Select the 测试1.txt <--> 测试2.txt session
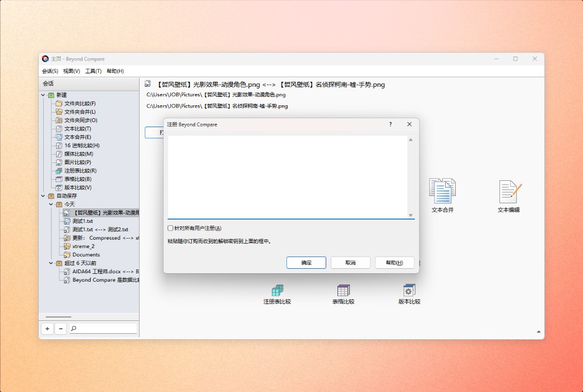Viewport: 583px width, 392px height. tap(100, 230)
